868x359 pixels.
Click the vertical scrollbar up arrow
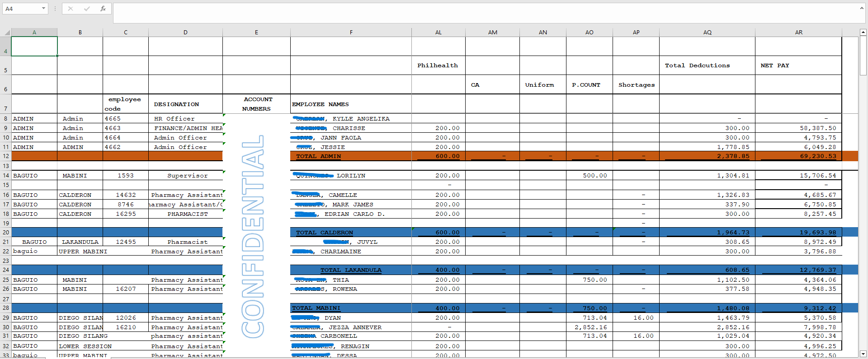pos(863,33)
